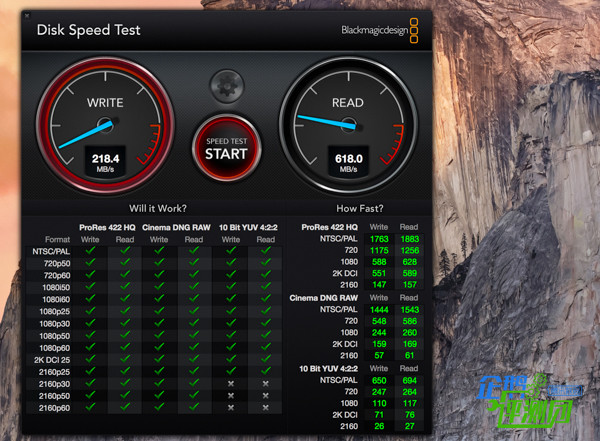Click the ProRes 422 HQ column header in Will it Work
The width and height of the screenshot is (600, 441).
[x=107, y=227]
